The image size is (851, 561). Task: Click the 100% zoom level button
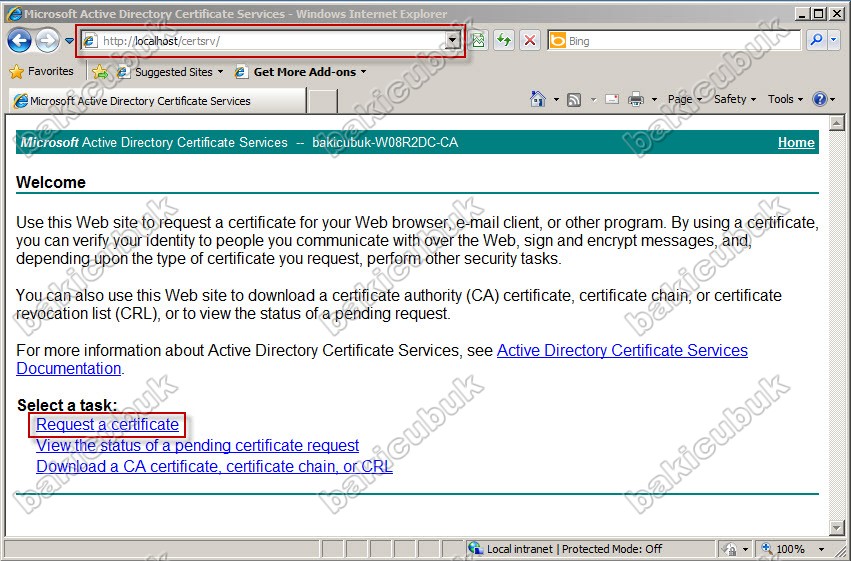[784, 549]
